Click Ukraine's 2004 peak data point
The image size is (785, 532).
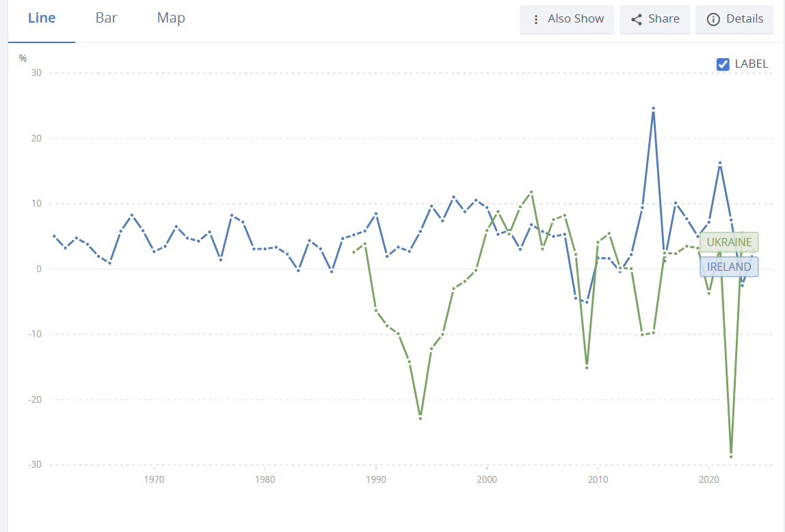pyautogui.click(x=531, y=192)
